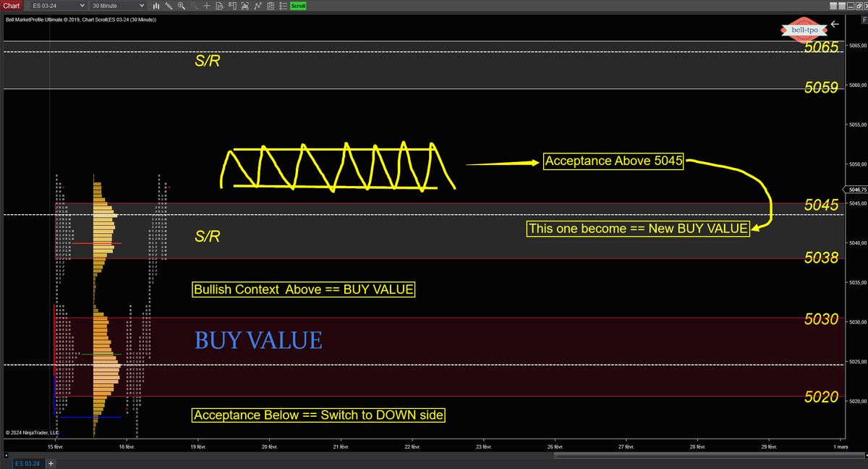Viewport: 868px width, 469px height.
Task: Click the Bell MarketProfile Ultimate chart title
Action: [81, 20]
